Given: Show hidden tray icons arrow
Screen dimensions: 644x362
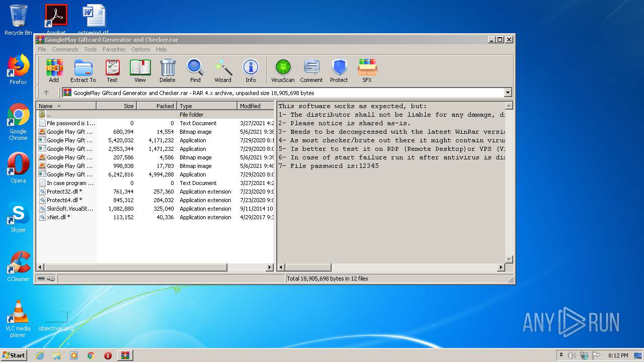Looking at the screenshot, I should click(561, 355).
